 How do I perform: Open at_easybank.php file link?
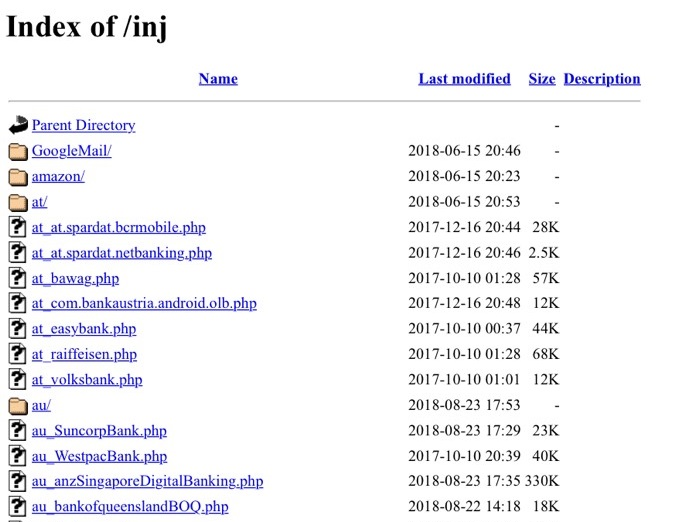click(84, 329)
